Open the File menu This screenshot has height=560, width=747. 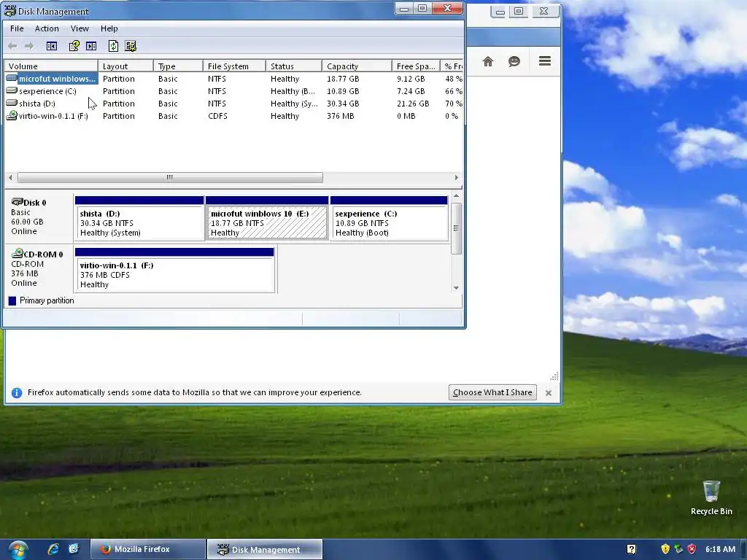coord(17,28)
